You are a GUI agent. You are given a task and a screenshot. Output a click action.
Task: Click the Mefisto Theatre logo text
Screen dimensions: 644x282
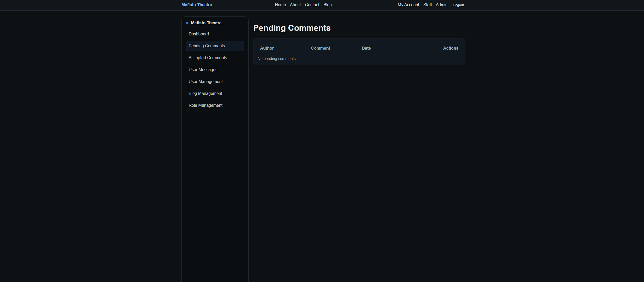click(x=196, y=5)
